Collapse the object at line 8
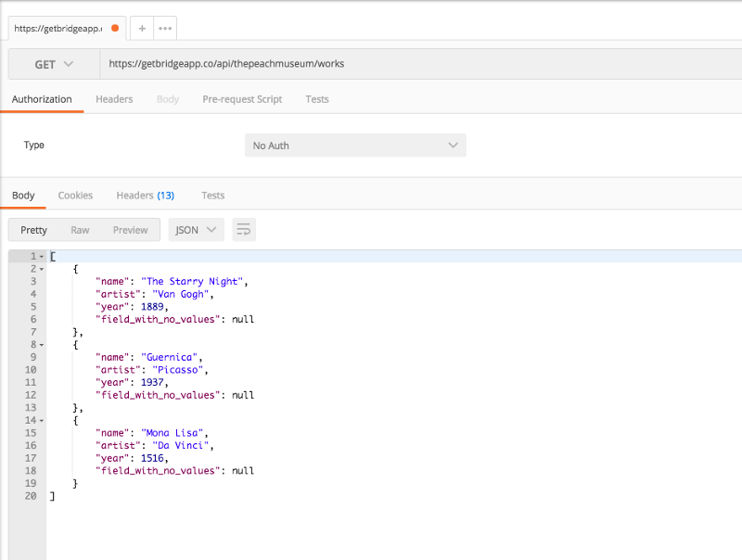Image resolution: width=742 pixels, height=560 pixels. (42, 345)
